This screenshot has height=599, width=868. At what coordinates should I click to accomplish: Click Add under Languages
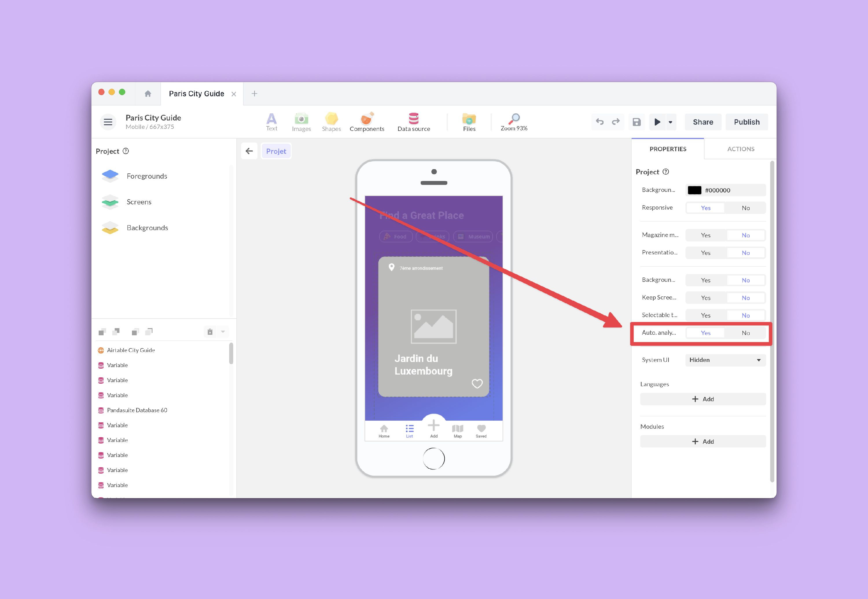pos(703,399)
